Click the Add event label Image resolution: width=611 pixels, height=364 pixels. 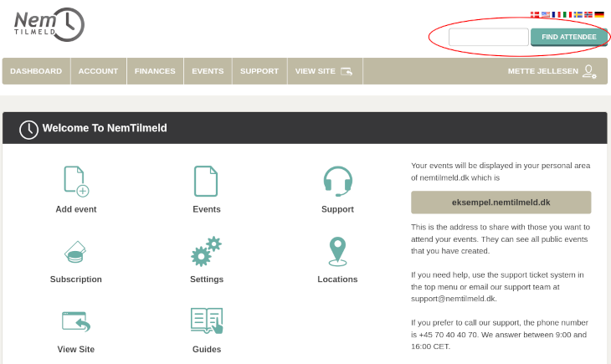click(76, 209)
